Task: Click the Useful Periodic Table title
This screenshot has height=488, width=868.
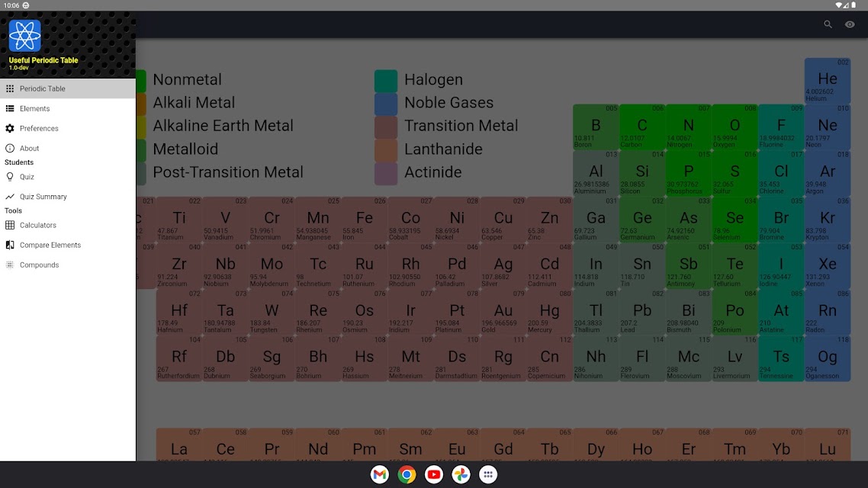Action: (x=43, y=60)
